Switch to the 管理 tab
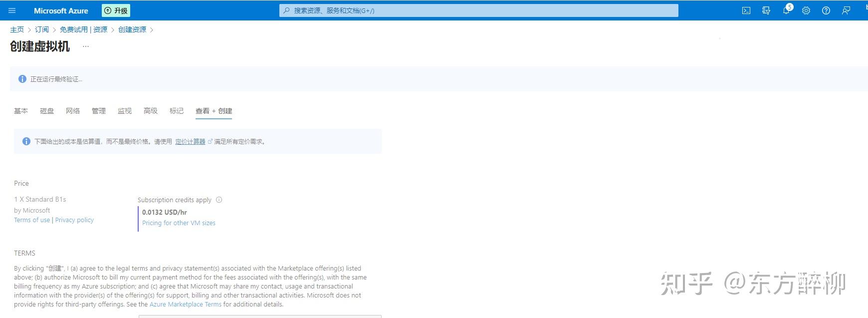 pyautogui.click(x=99, y=111)
